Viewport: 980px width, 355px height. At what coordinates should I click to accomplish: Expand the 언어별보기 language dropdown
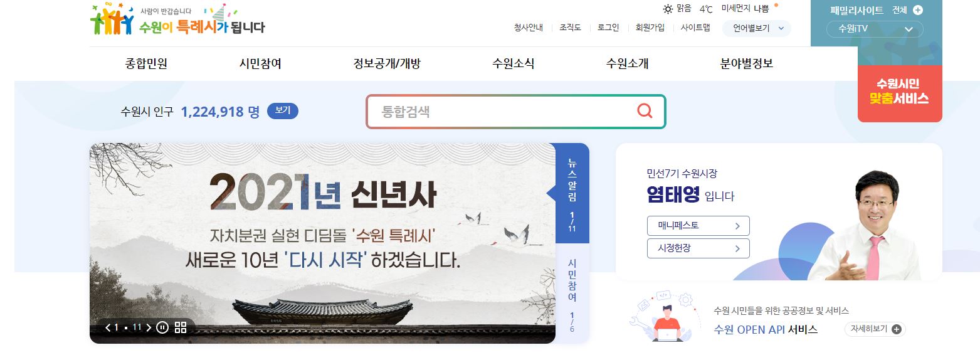[x=757, y=28]
